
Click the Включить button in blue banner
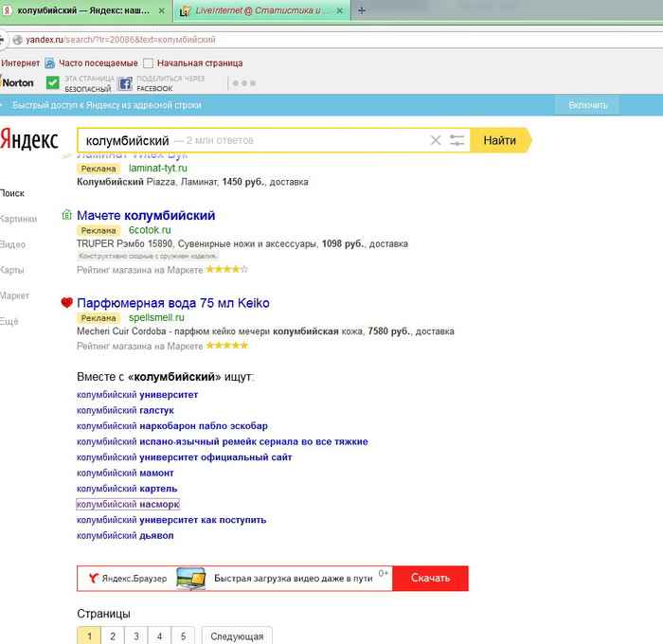click(588, 105)
